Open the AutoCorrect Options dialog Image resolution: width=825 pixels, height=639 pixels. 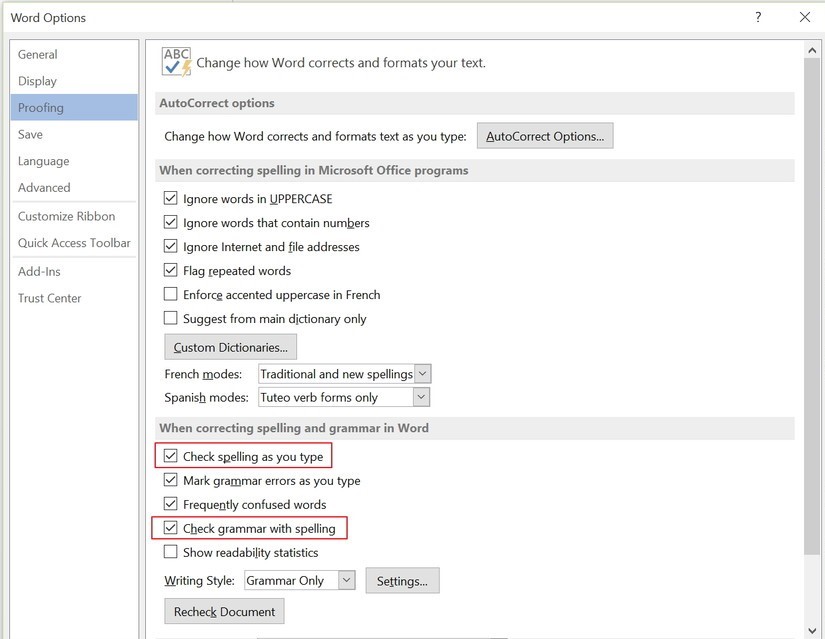(x=545, y=136)
